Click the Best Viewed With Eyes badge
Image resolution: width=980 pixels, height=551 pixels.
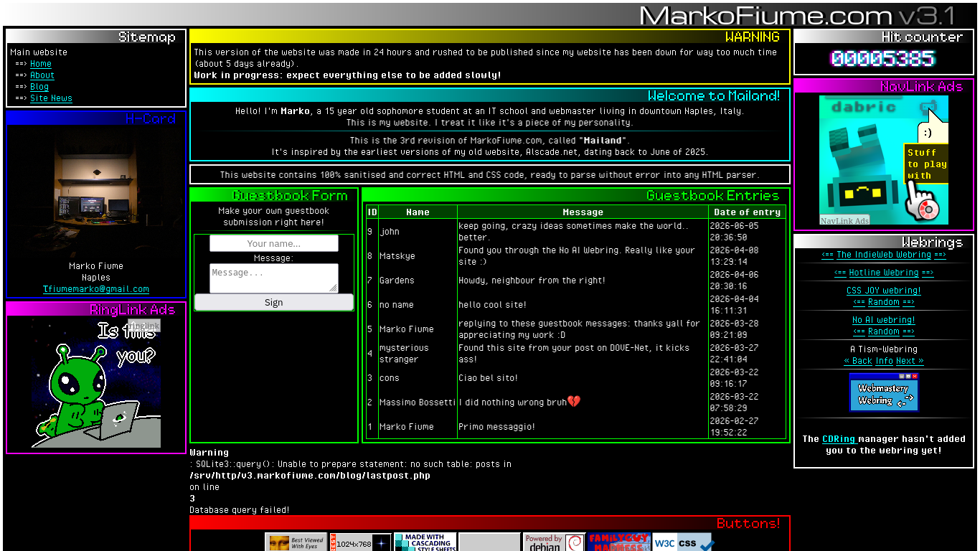tap(296, 542)
